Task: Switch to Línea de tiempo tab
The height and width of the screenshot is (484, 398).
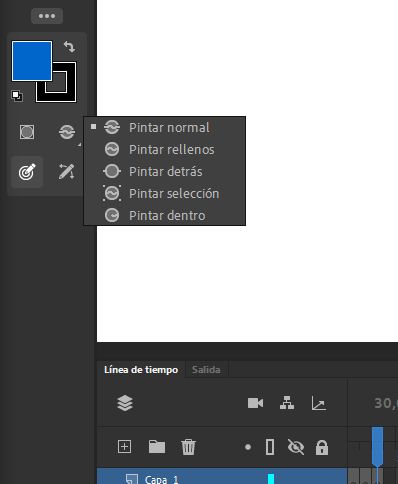Action: pos(141,370)
